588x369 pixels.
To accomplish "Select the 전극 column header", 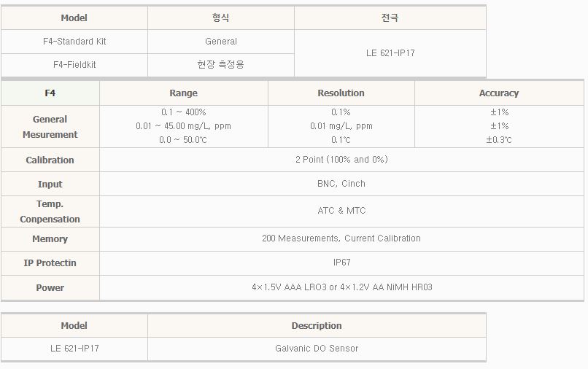I will pyautogui.click(x=390, y=18).
